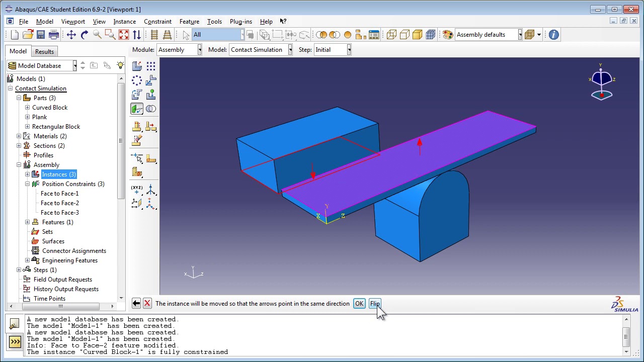
Task: Click the Create Datum Axis icon
Action: [x=151, y=190]
